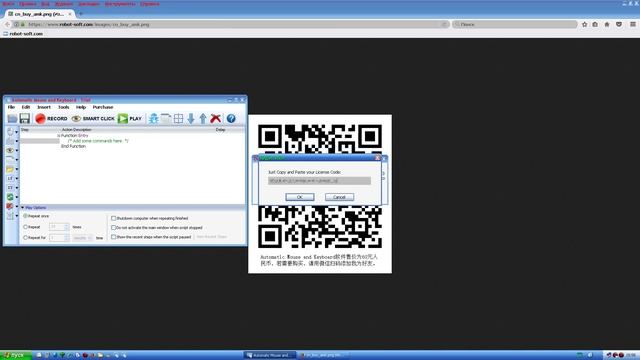Start recording with the RECORD button
640x360 pixels.
51,118
